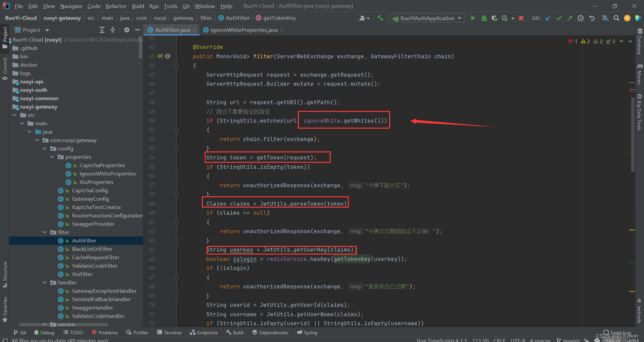The image size is (644, 342).
Task: Open Search Everywhere magnifier
Action: tap(616, 18)
